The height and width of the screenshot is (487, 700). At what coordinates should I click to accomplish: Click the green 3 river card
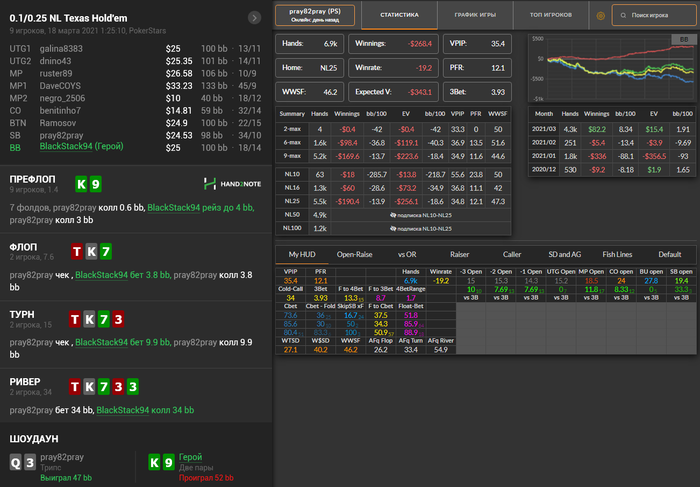click(x=133, y=387)
